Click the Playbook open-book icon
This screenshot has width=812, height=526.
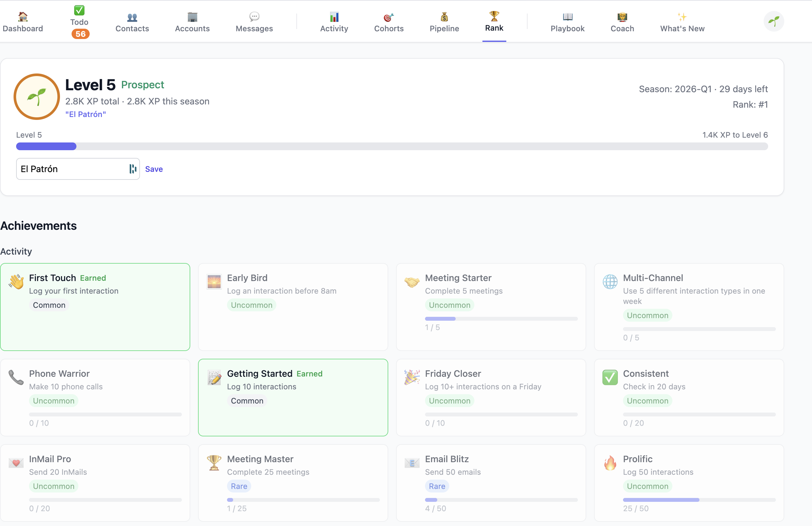(567, 16)
